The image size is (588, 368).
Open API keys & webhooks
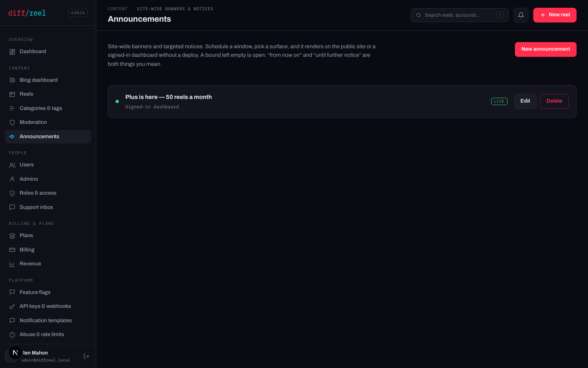click(x=48, y=307)
